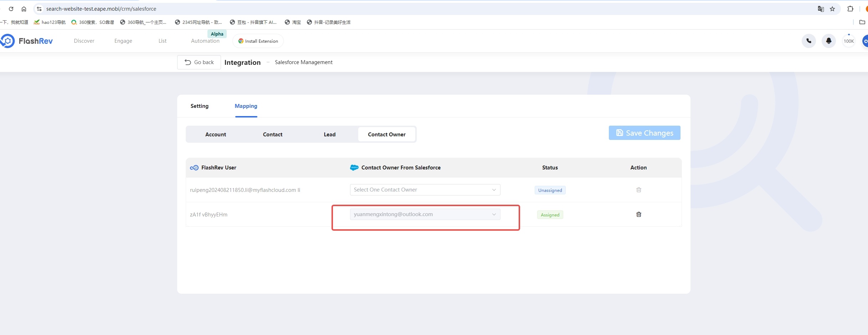Open the 360搜索 bookmark

(x=93, y=22)
